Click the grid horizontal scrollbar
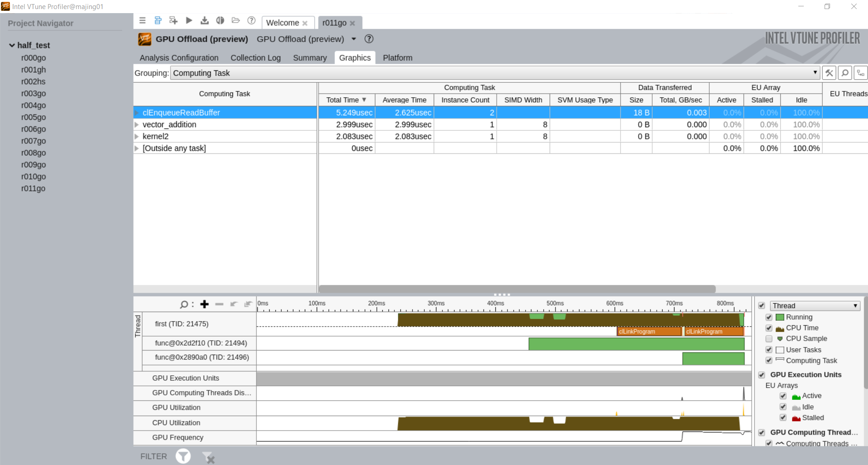 (x=517, y=289)
